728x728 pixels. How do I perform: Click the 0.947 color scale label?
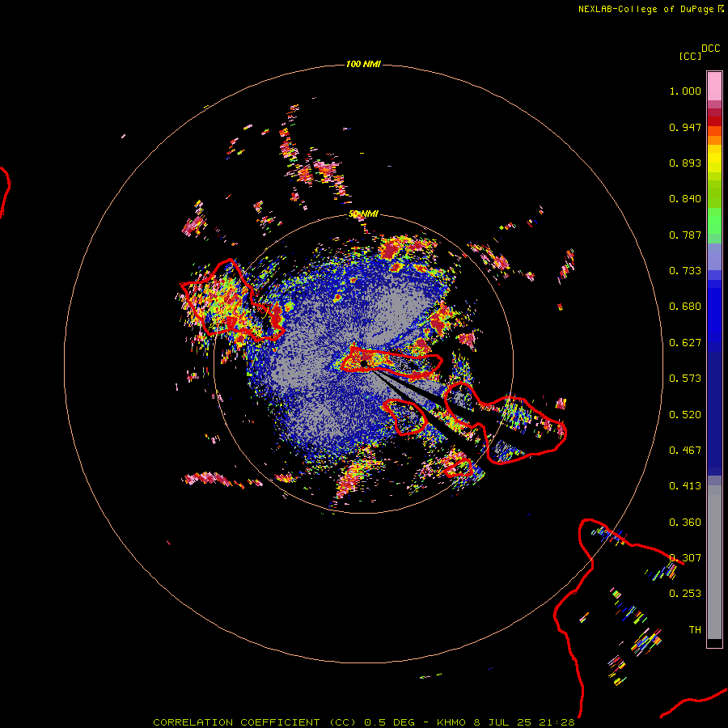pyautogui.click(x=685, y=127)
